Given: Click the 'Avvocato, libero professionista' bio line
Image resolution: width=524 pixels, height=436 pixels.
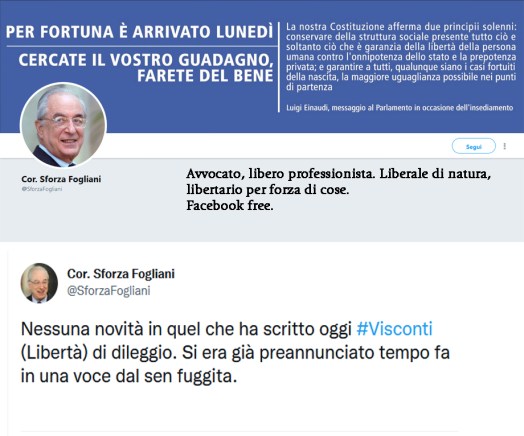Looking at the screenshot, I should [338, 174].
